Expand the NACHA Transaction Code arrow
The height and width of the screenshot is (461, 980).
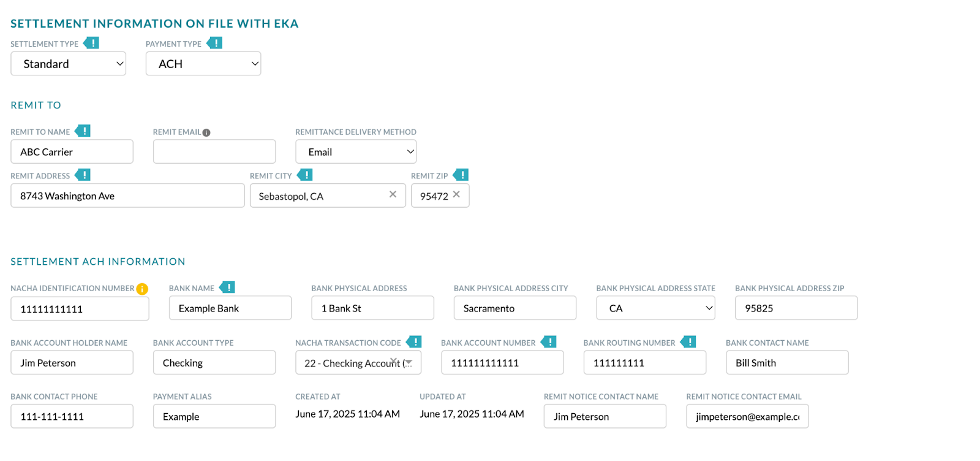pos(409,363)
